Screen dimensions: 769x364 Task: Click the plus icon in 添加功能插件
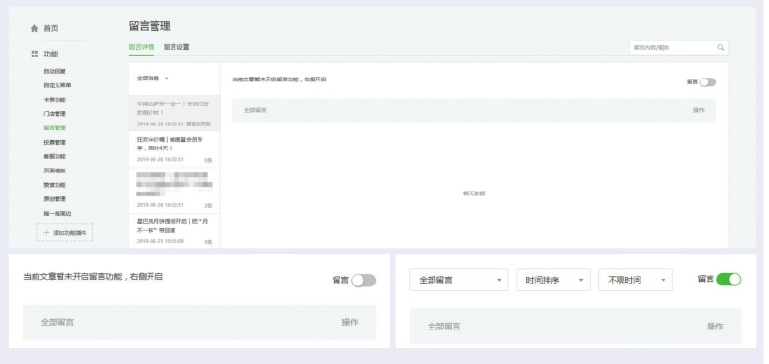pos(47,233)
